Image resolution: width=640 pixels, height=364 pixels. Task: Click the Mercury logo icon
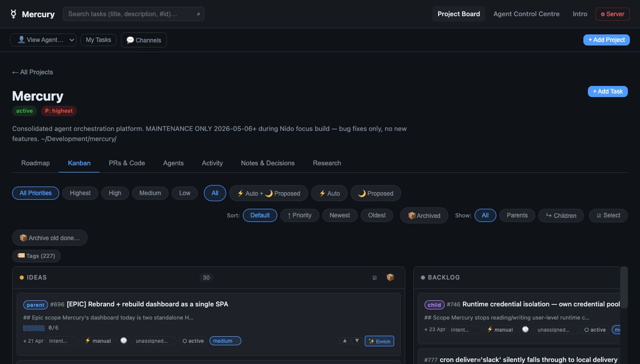[14, 14]
